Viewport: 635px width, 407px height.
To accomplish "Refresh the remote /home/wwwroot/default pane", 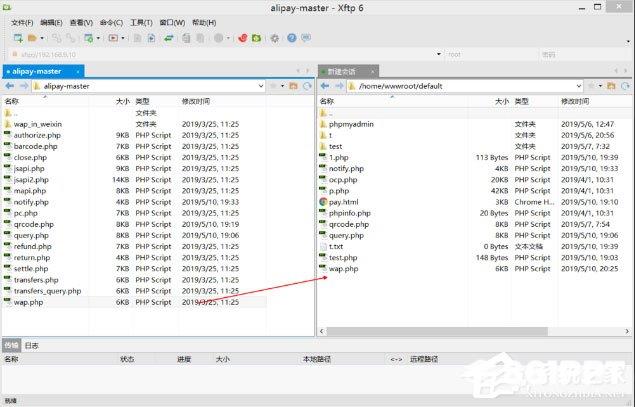I will [625, 86].
